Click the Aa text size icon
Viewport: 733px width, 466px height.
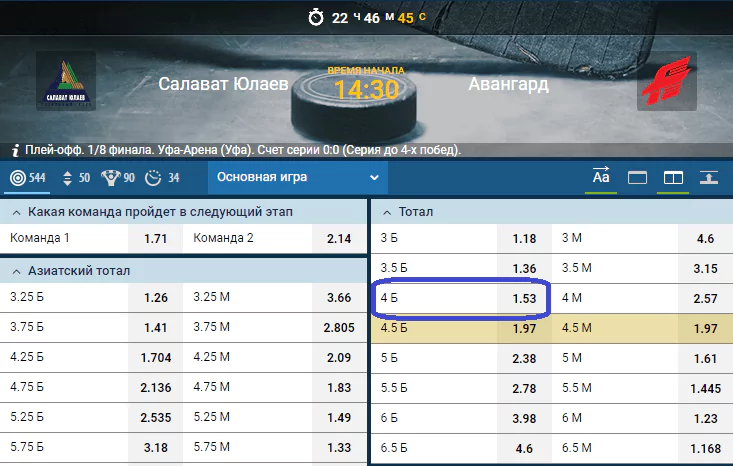[x=601, y=177]
